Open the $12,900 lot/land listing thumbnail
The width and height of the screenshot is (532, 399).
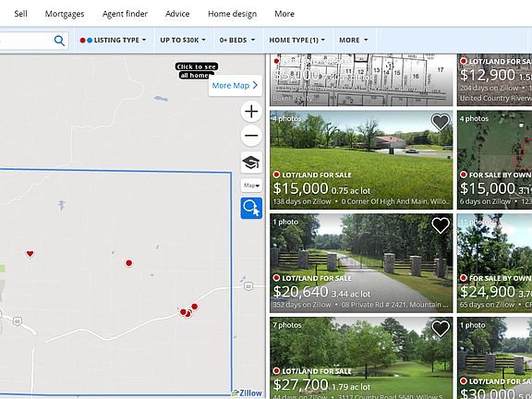tap(494, 80)
